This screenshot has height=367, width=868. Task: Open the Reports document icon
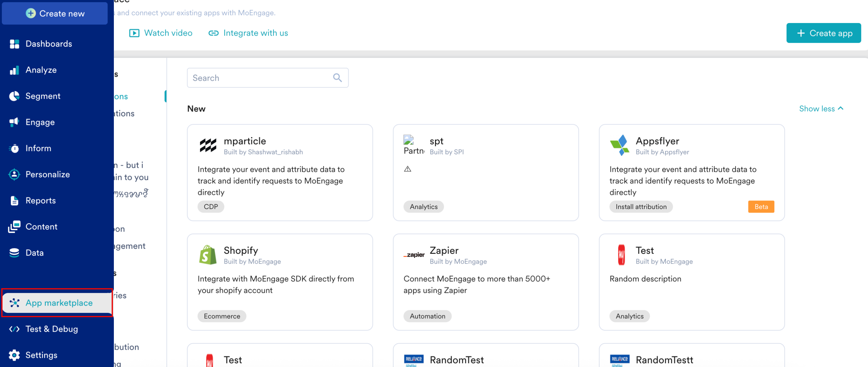coord(14,201)
